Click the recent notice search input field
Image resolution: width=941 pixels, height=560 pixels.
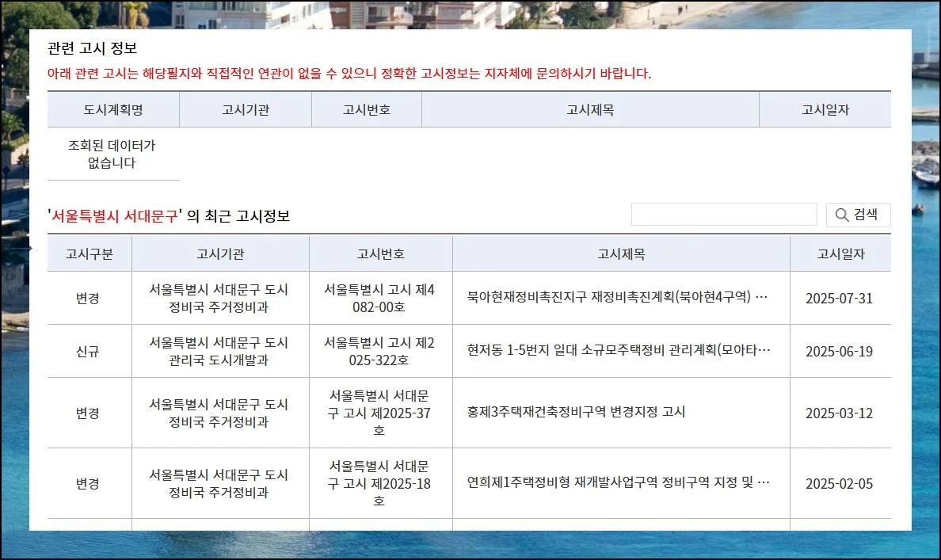coord(723,215)
